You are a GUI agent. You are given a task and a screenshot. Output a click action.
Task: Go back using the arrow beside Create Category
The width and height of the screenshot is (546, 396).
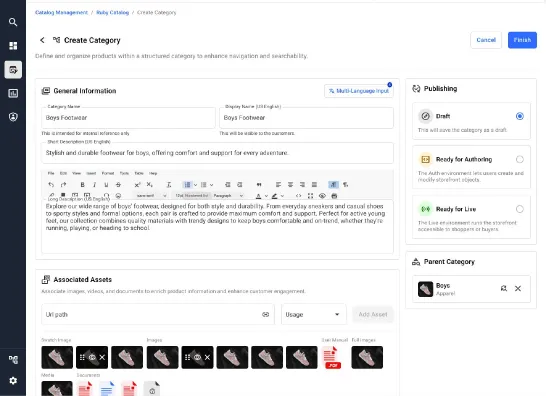coord(42,40)
